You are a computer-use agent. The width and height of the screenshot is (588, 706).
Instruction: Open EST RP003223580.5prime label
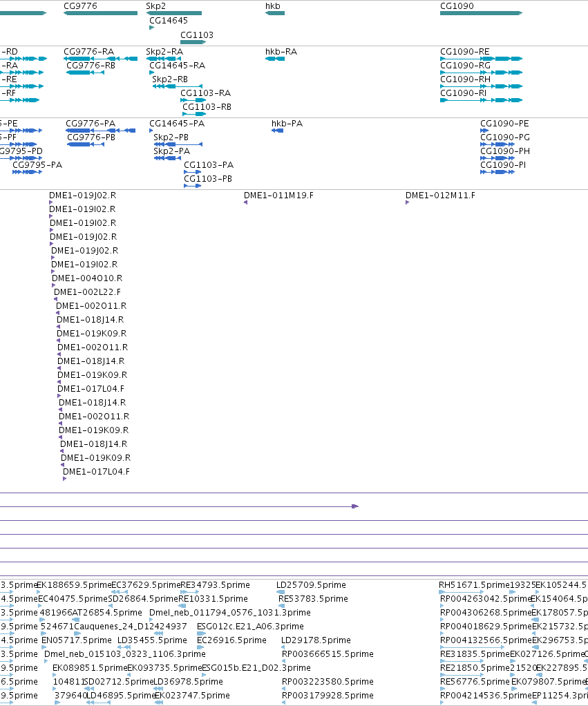pos(328,682)
